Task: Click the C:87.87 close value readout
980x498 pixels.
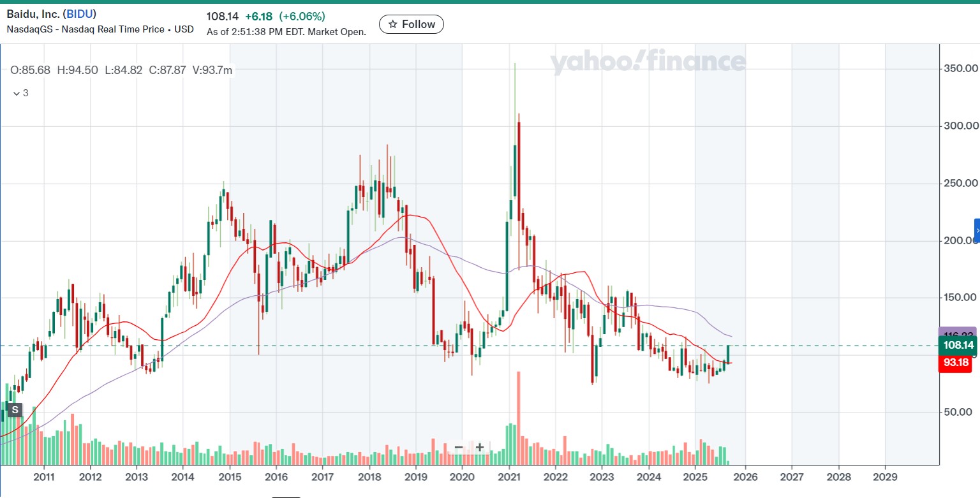Action: (167, 70)
